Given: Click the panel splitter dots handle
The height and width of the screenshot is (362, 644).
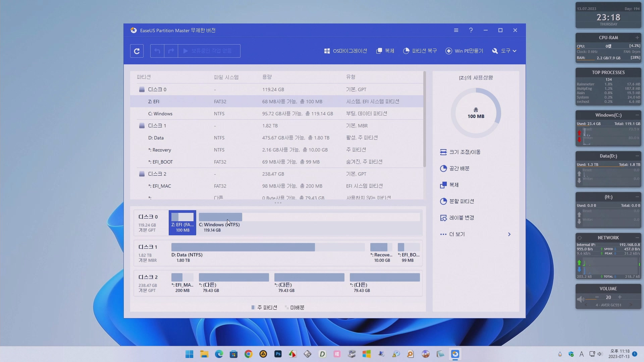Looking at the screenshot, I should pos(278,203).
